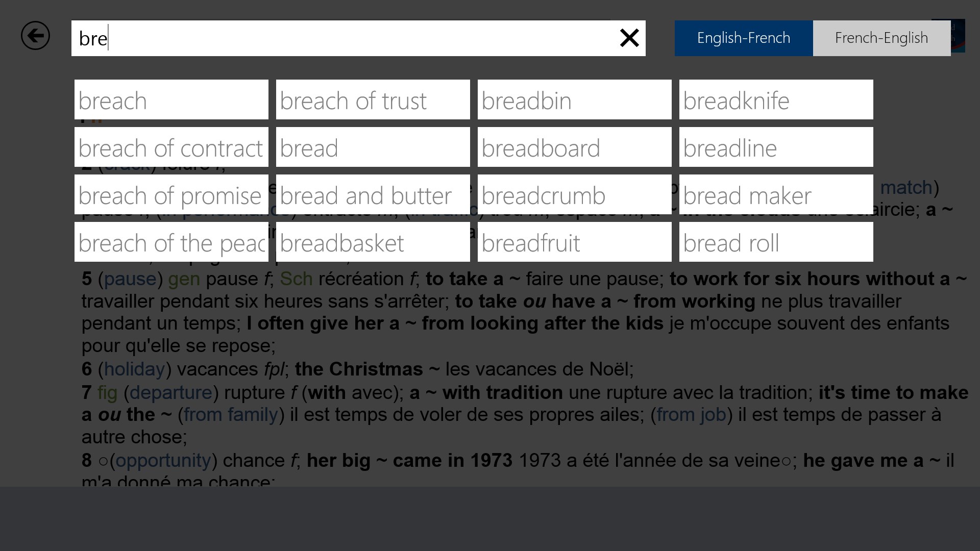Viewport: 980px width, 551px height.
Task: Switch to French-English dictionary
Action: tap(881, 38)
